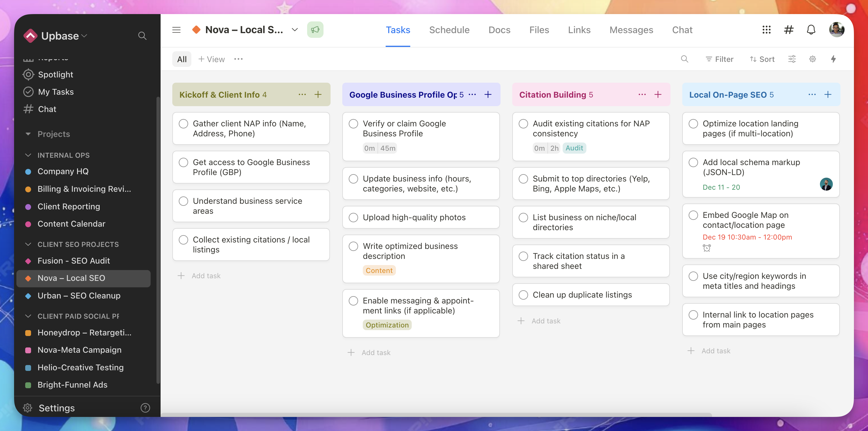The image size is (868, 431).
Task: Click the horizontal scrollbar at bottom
Action: coord(436,414)
